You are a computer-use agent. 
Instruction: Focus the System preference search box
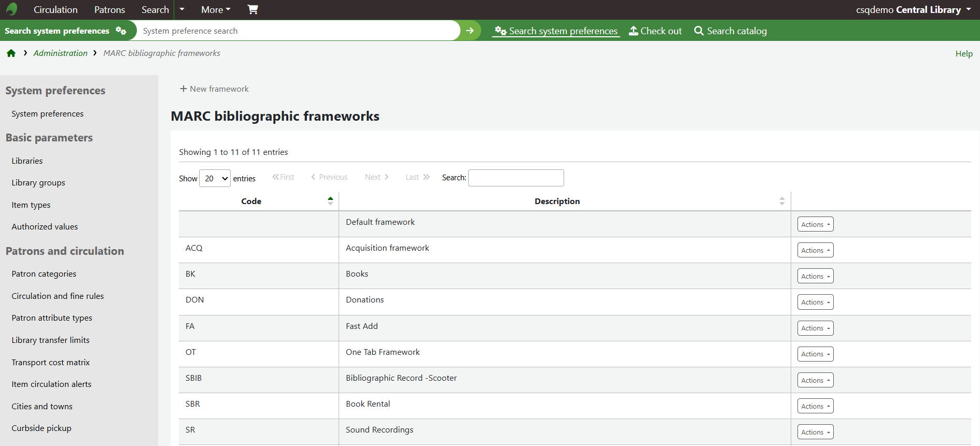(298, 31)
